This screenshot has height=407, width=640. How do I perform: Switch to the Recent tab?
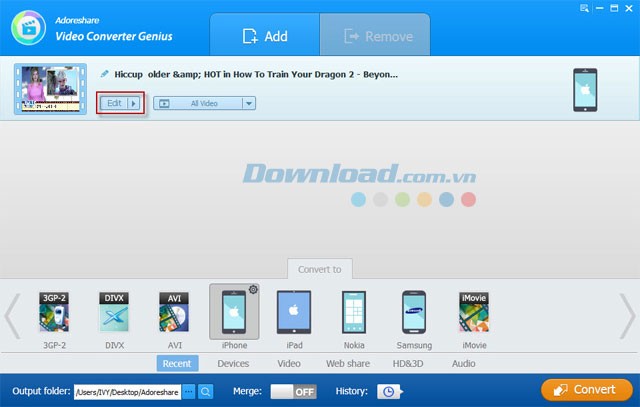point(177,363)
